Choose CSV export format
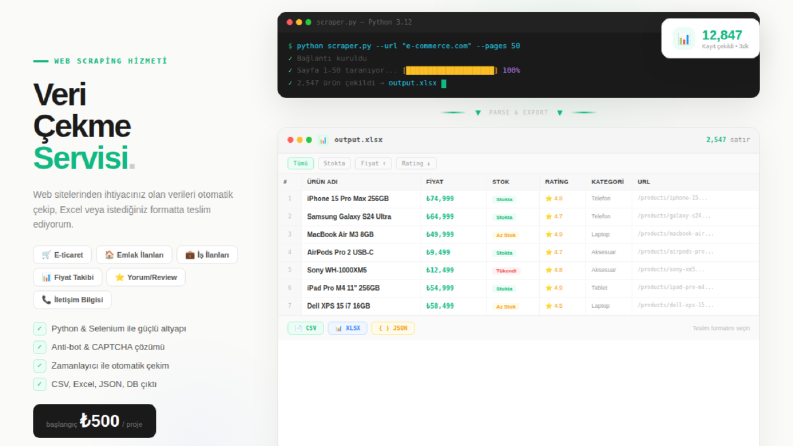 coord(305,328)
